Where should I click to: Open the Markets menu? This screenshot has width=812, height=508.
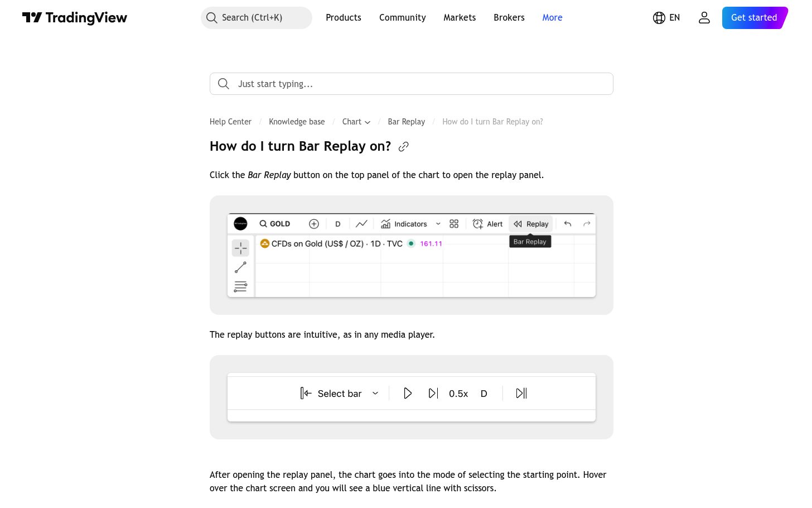[460, 18]
